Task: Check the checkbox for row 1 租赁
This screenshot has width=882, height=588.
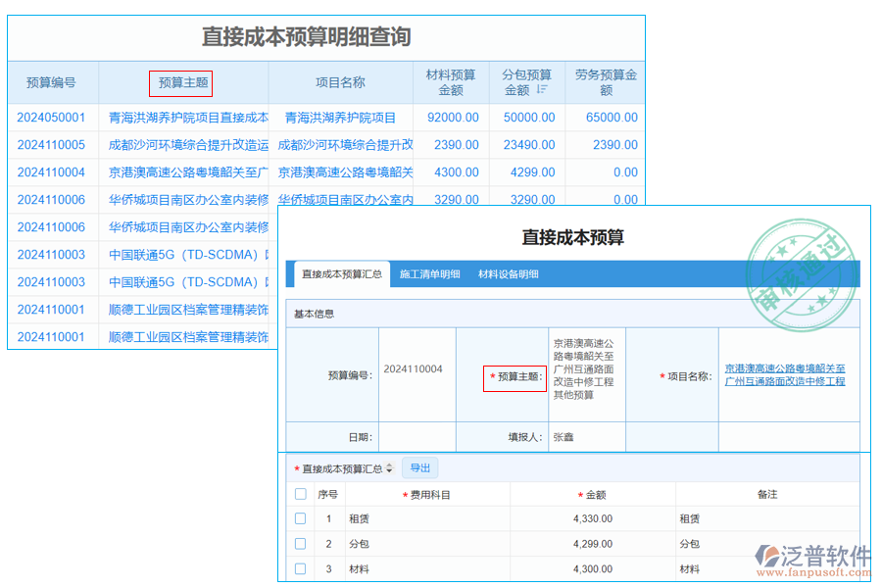Action: click(x=301, y=519)
